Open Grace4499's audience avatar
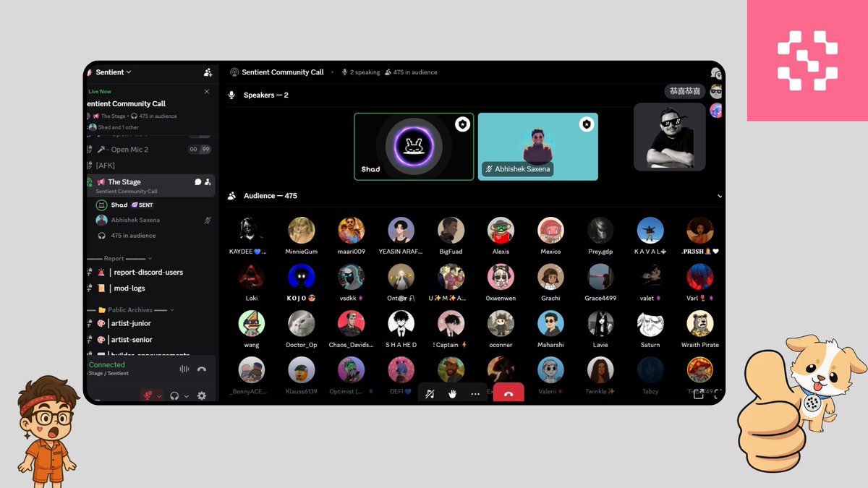Screen dimensions: 868x488 tap(600, 277)
